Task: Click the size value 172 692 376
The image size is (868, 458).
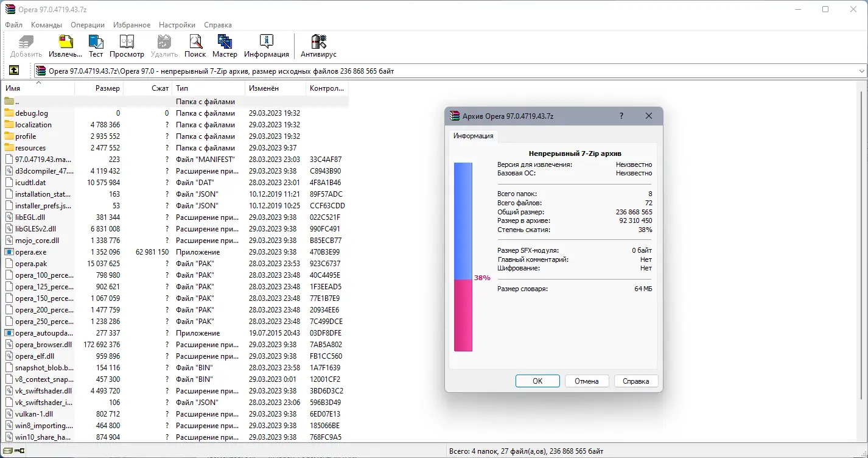Action: [x=102, y=344]
